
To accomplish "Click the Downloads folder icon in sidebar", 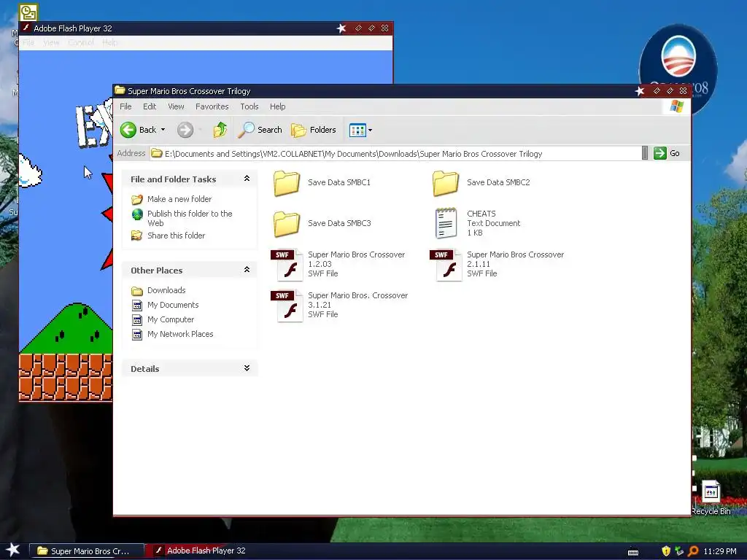I will coord(136,290).
